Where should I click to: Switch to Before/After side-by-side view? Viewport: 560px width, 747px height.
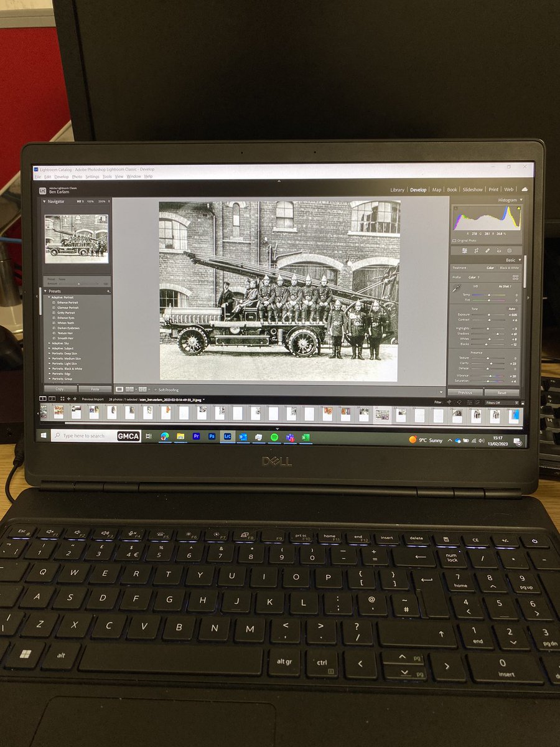tap(142, 389)
